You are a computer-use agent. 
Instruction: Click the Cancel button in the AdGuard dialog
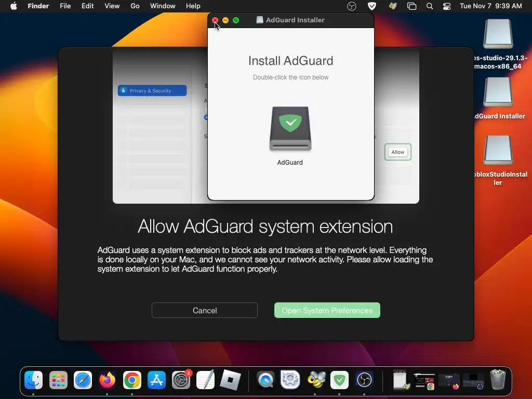coord(205,311)
